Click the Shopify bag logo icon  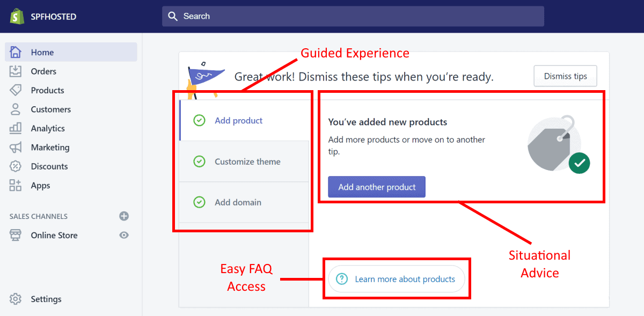(x=17, y=16)
